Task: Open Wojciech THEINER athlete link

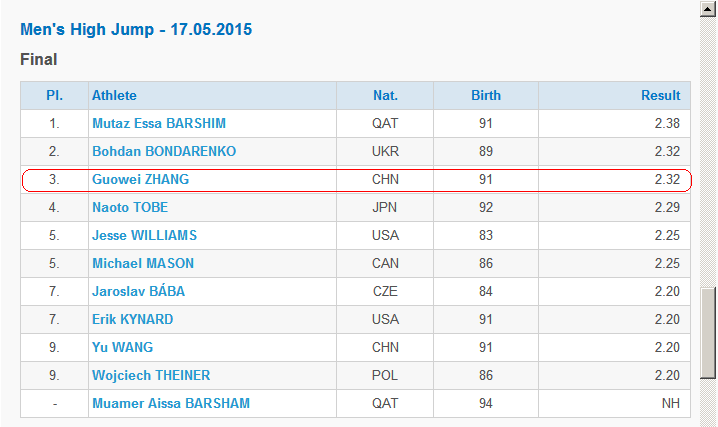Action: coord(151,375)
